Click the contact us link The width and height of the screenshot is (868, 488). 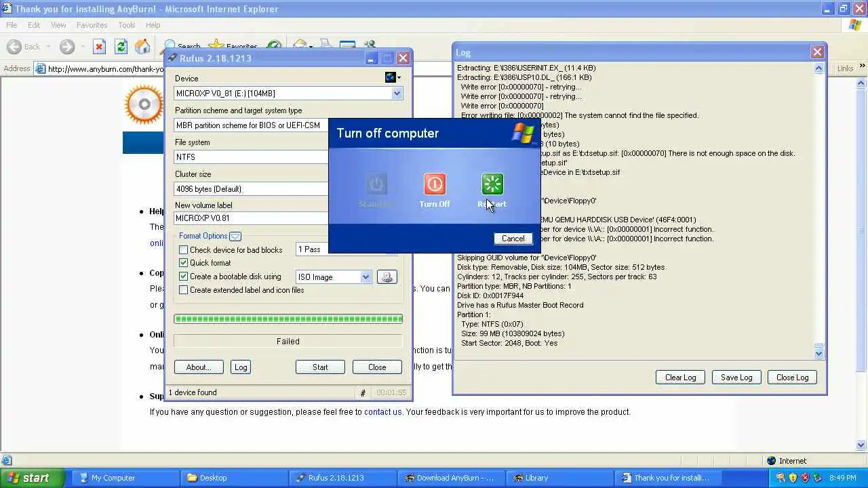click(x=383, y=412)
